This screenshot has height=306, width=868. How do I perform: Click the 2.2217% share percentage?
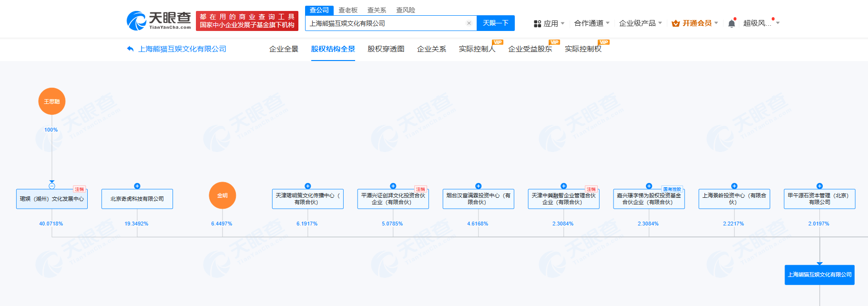click(734, 224)
